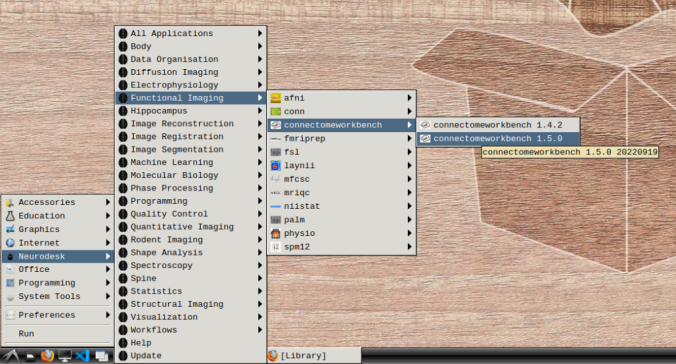Select the Image Segmentation entry
This screenshot has width=676, height=364.
[x=191, y=150]
